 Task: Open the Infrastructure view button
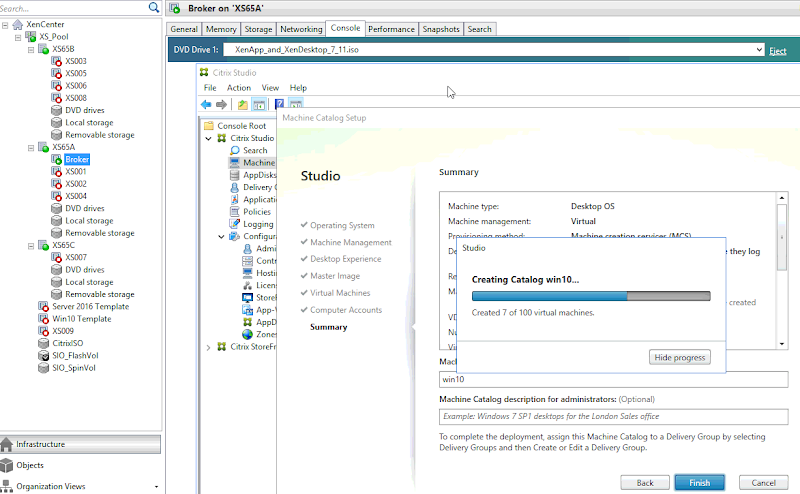[80, 444]
